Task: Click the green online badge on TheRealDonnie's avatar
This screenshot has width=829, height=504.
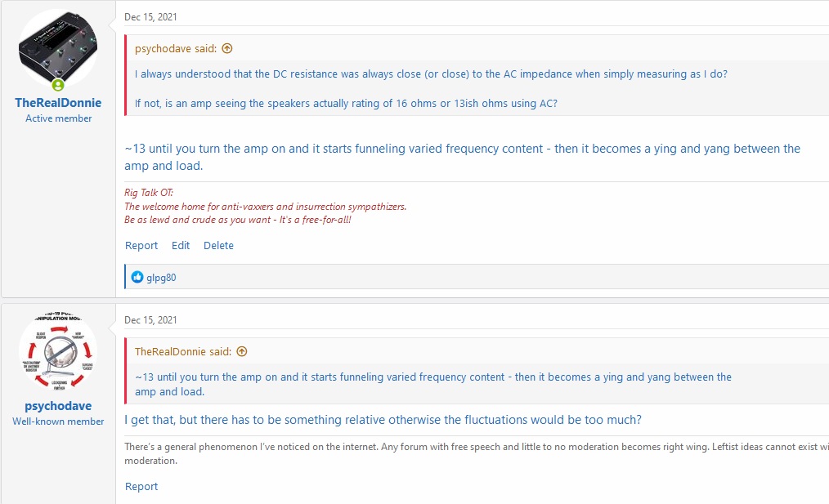Action: 58,85
